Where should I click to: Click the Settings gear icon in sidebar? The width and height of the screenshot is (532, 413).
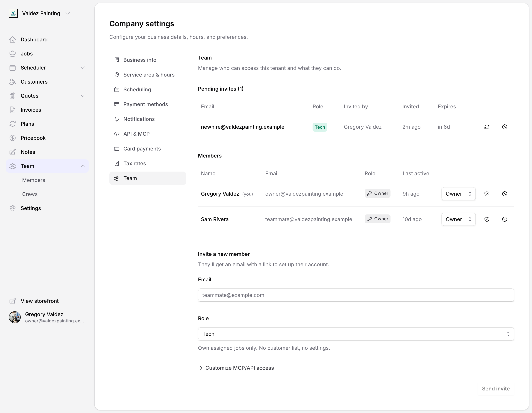click(13, 208)
